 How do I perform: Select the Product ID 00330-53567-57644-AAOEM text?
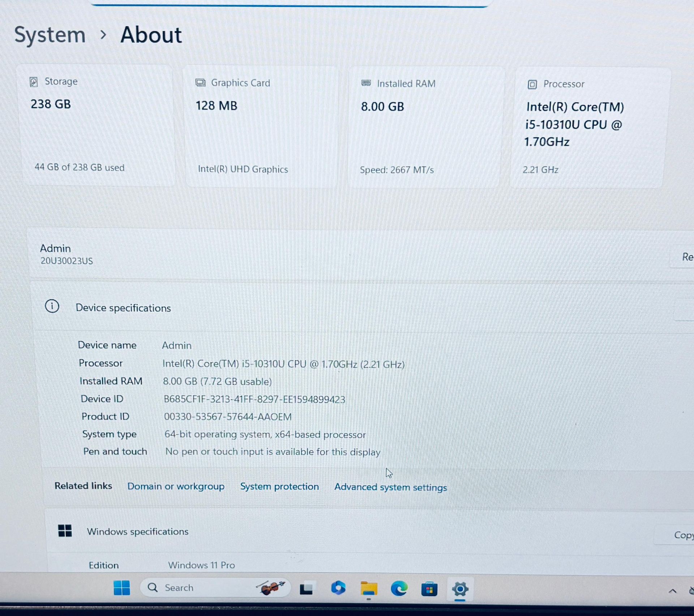click(228, 417)
